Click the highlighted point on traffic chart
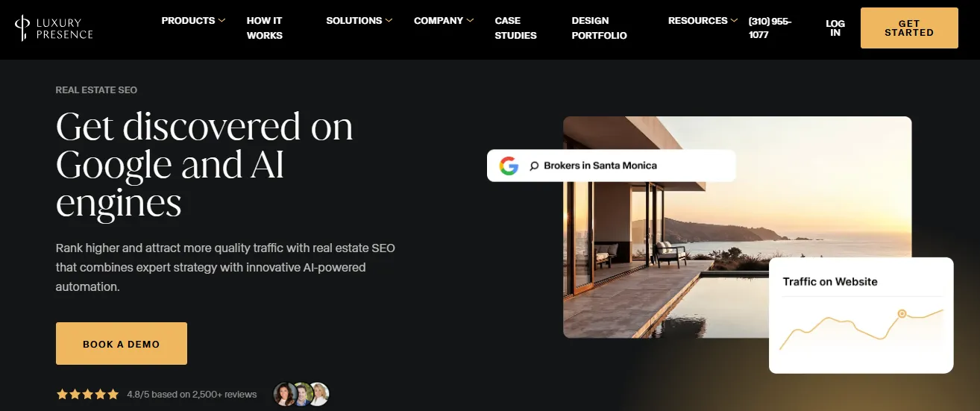This screenshot has width=980, height=411. click(902, 313)
